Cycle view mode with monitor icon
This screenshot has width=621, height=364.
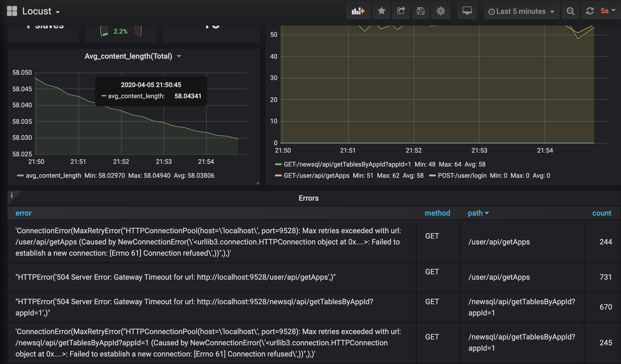point(467,11)
